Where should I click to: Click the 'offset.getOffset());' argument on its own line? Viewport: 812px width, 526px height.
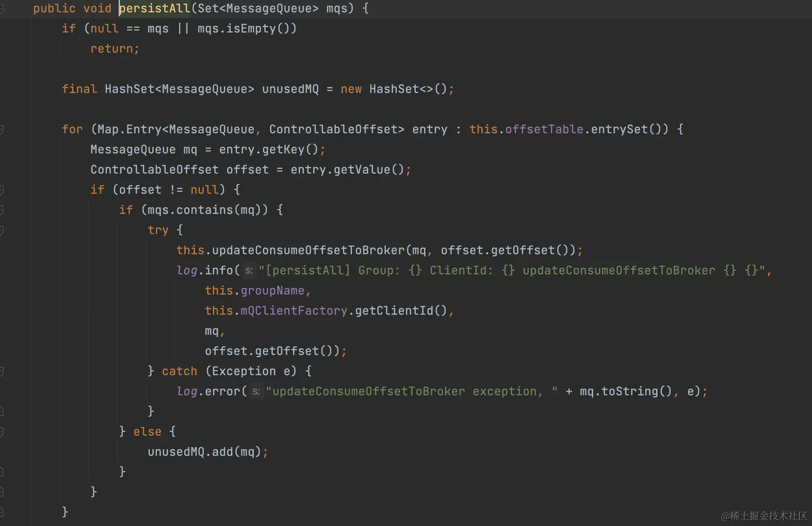(x=276, y=351)
